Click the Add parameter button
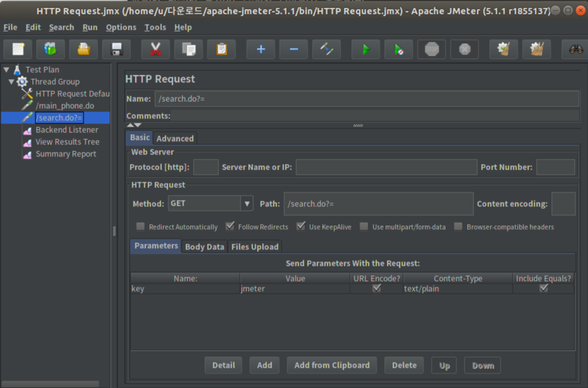 click(x=265, y=365)
